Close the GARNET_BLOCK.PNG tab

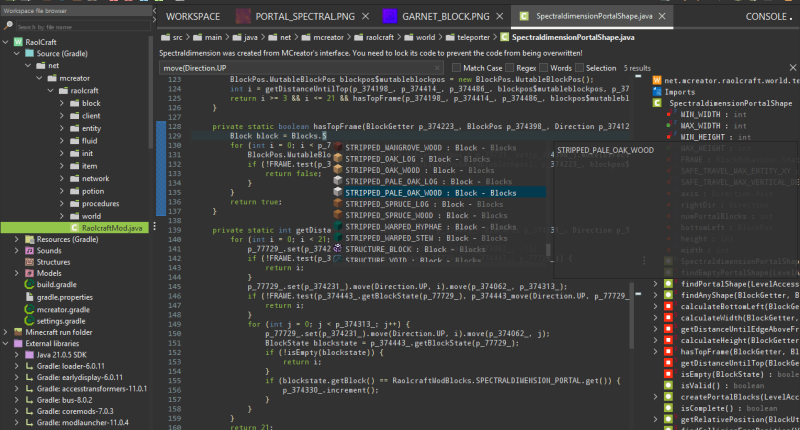(x=499, y=16)
